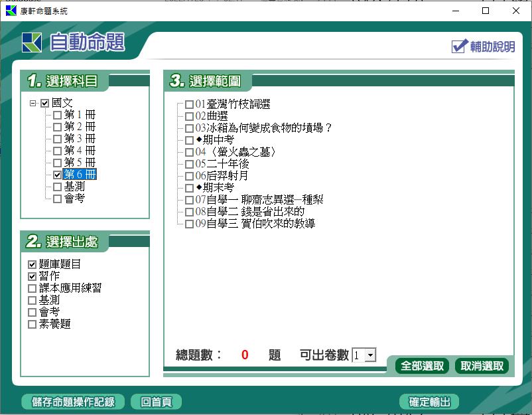532x415 pixels.
Task: Select 06后羿射月 lesson
Action: [x=190, y=176]
